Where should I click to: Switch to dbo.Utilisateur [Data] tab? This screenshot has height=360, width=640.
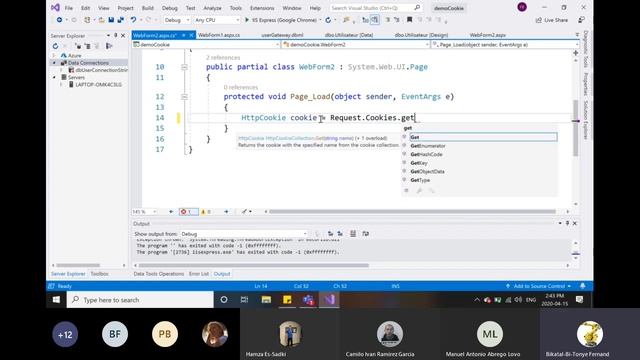click(x=349, y=35)
